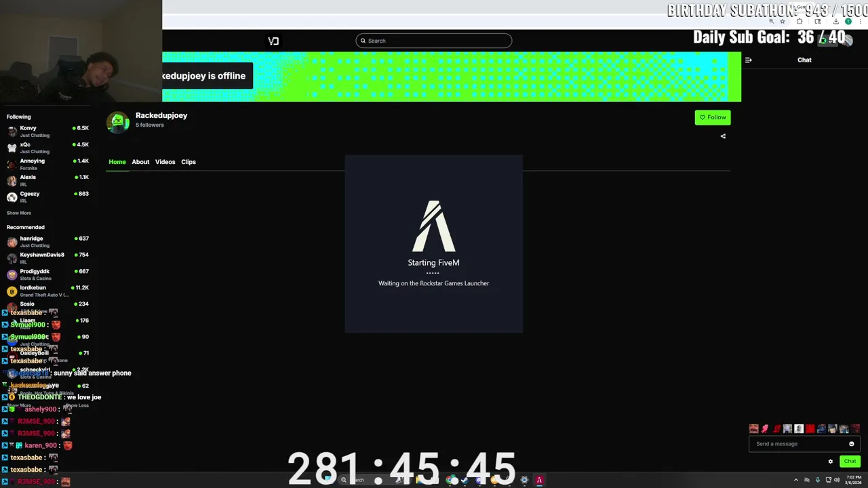Click the 'Starting FiveM' text
This screenshot has height=488, width=868.
pyautogui.click(x=433, y=262)
